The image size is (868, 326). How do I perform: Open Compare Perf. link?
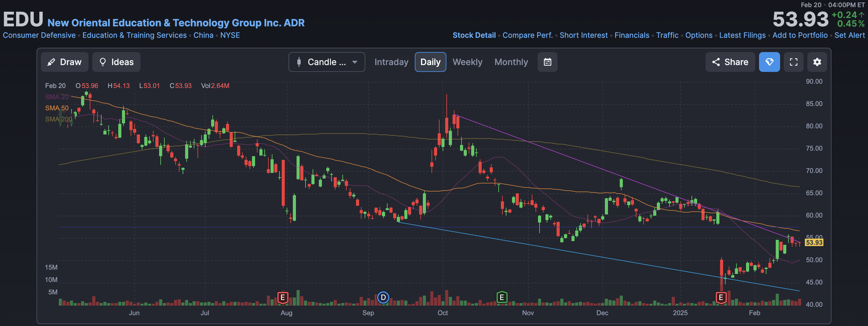point(527,35)
